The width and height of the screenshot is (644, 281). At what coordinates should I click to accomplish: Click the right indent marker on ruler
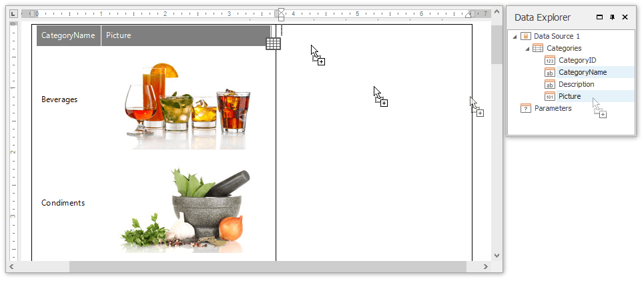[470, 14]
